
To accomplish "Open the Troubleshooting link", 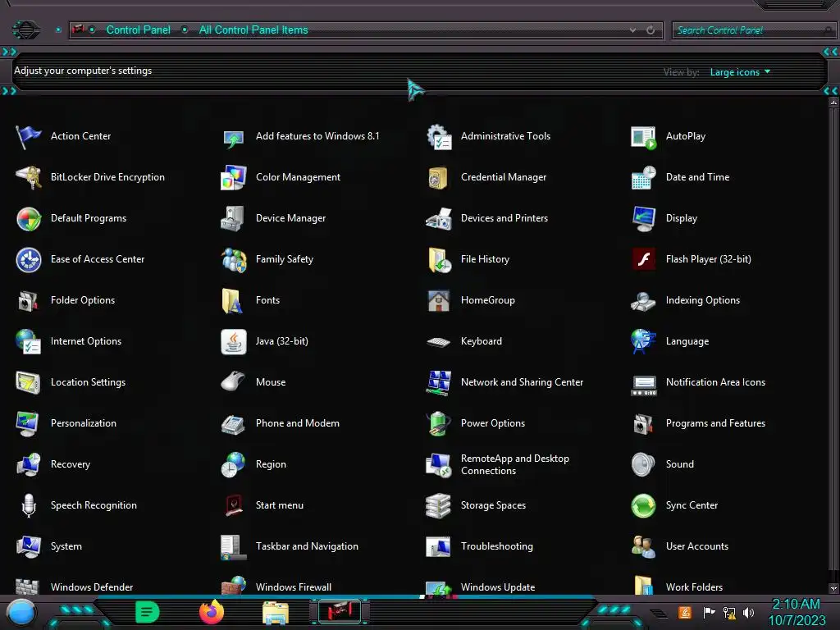I will pos(497,546).
